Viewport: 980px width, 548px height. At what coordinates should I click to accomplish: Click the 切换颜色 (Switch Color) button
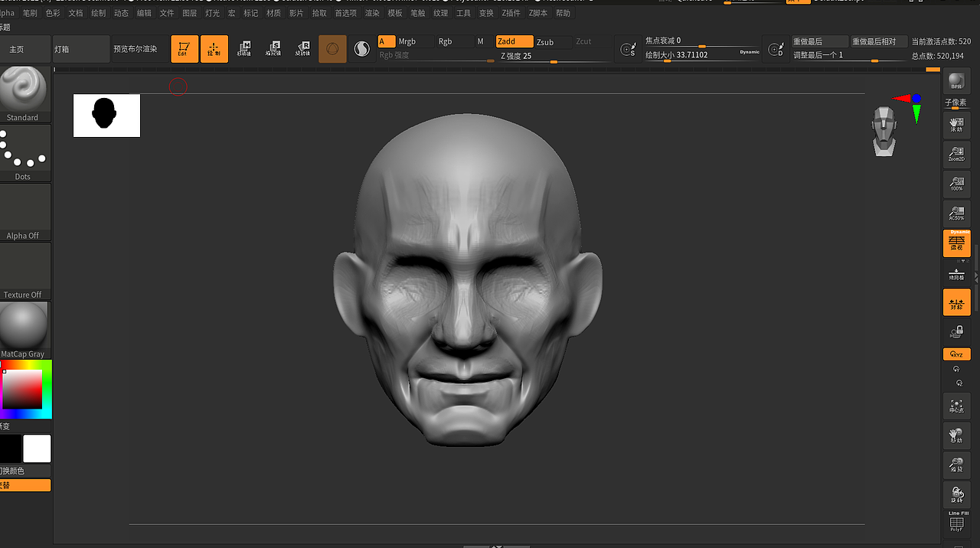coord(25,471)
